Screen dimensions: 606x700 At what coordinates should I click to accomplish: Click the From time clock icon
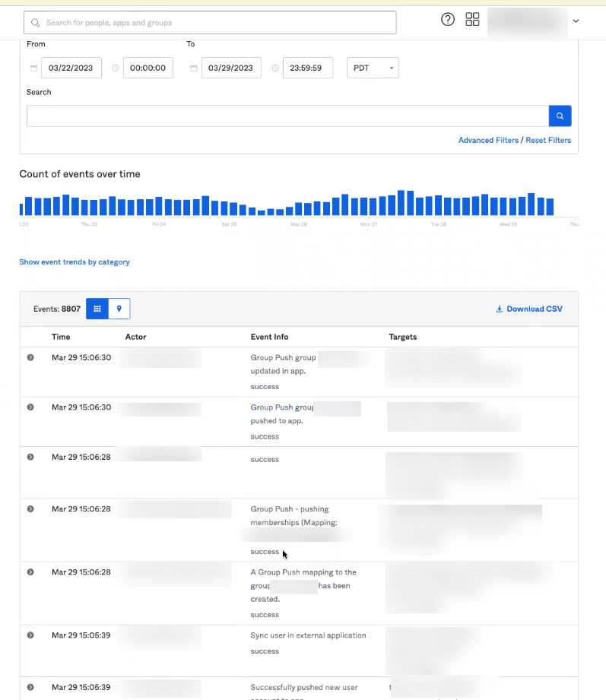(x=116, y=68)
